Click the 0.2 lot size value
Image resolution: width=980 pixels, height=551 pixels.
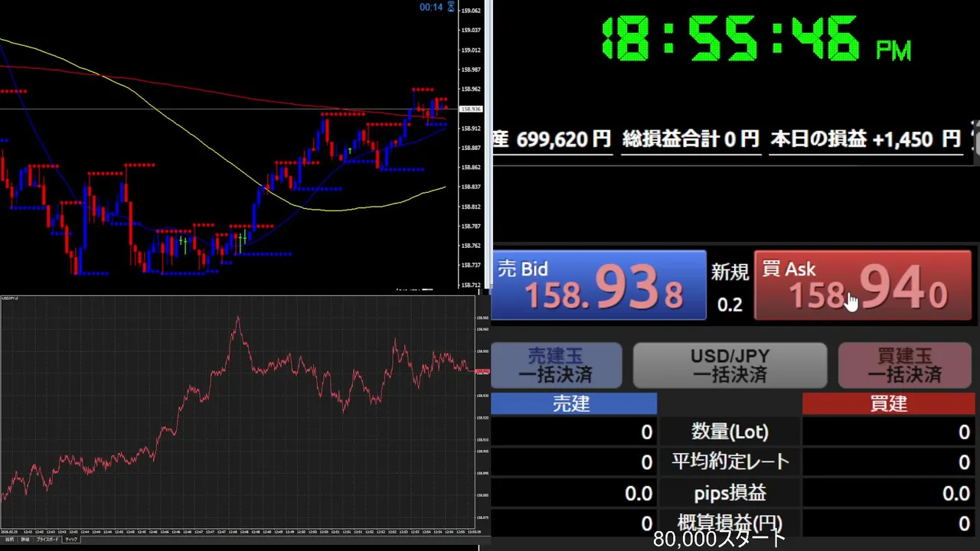(x=730, y=305)
